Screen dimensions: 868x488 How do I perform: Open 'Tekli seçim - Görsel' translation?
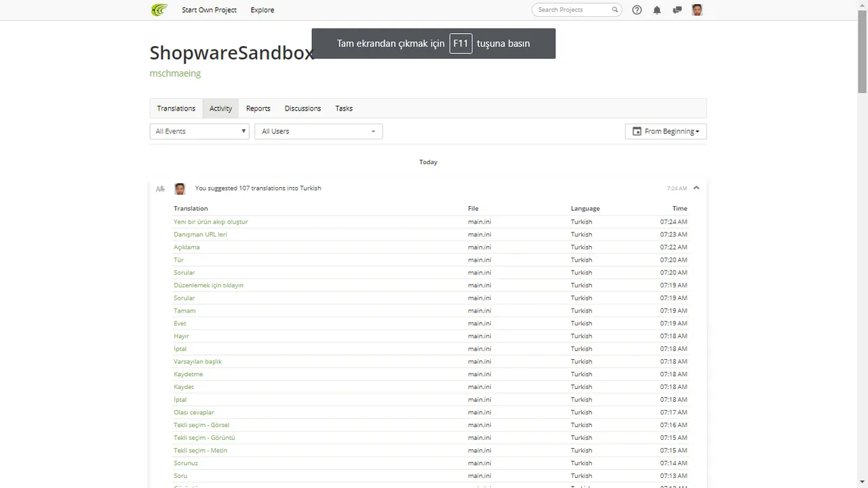pyautogui.click(x=201, y=425)
